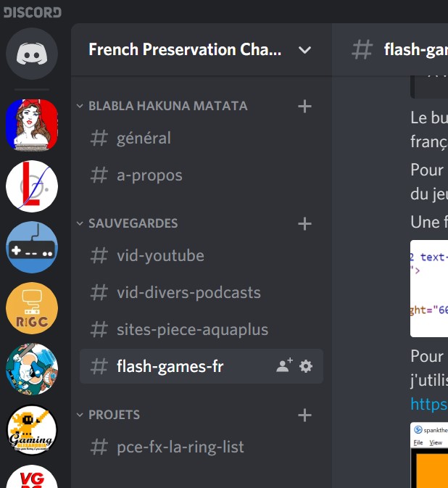Open the VG server icon at bottom
Image resolution: width=448 pixels, height=488 pixels.
pyautogui.click(x=32, y=477)
